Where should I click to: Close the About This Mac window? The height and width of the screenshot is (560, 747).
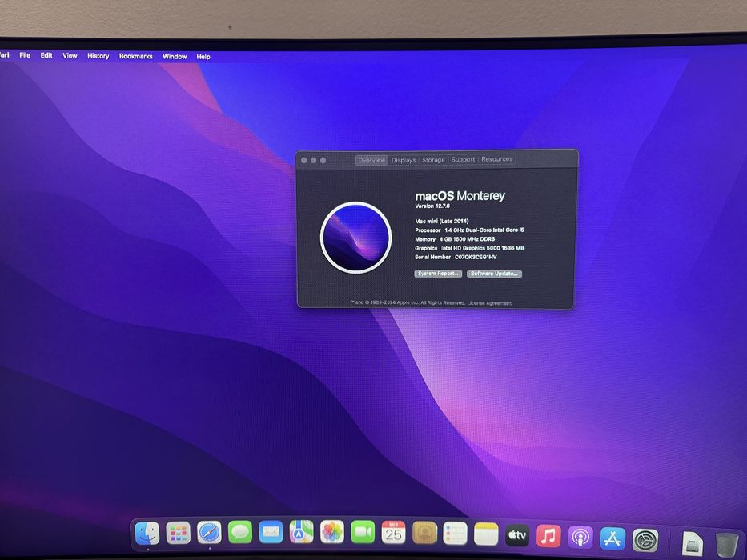pyautogui.click(x=304, y=161)
